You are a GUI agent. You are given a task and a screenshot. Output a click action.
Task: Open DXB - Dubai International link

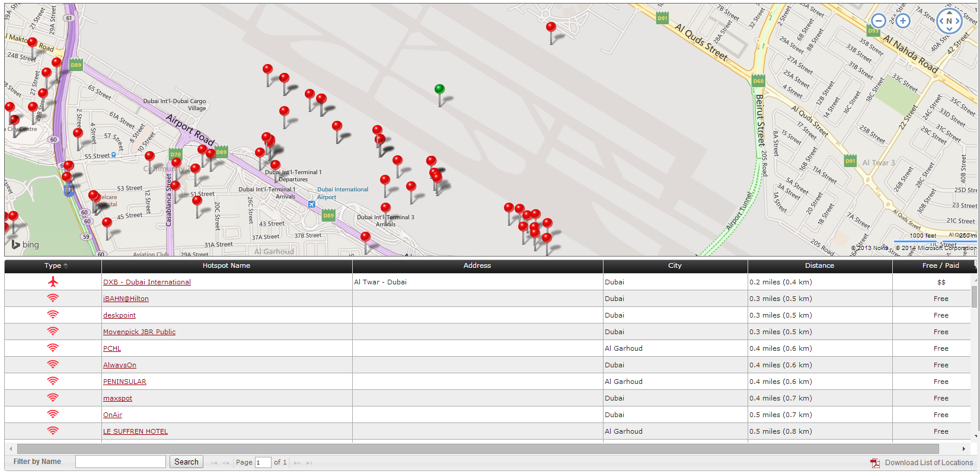pos(147,282)
